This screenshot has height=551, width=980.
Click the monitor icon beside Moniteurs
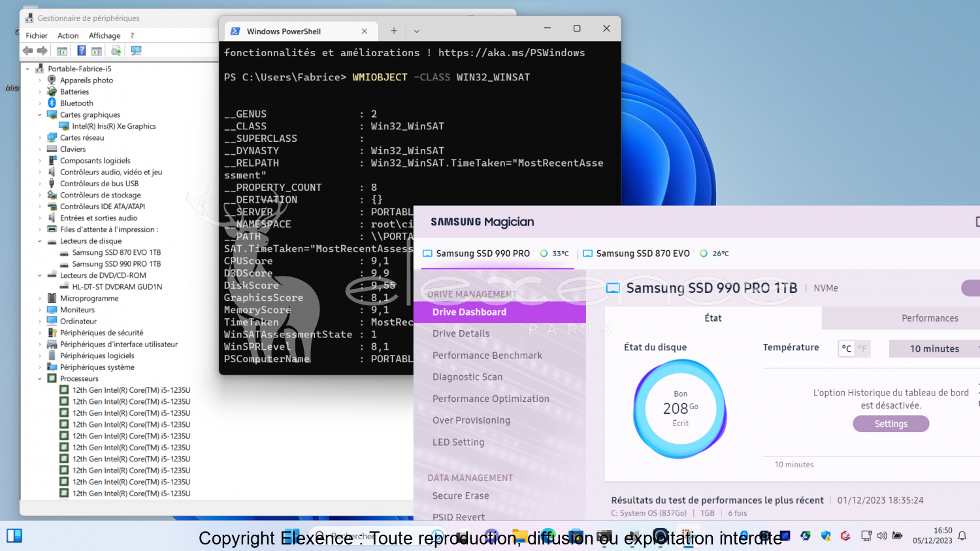click(x=52, y=310)
